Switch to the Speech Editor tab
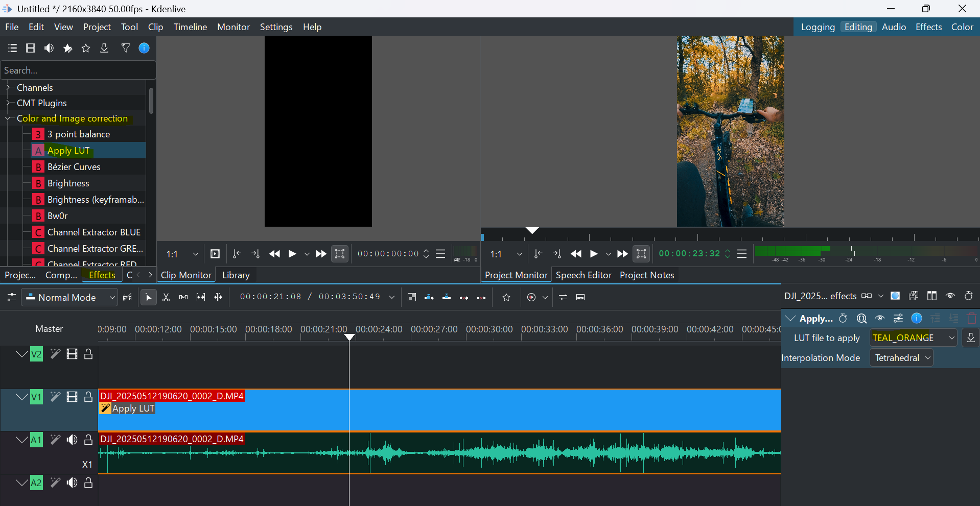This screenshot has width=980, height=506. tap(584, 275)
